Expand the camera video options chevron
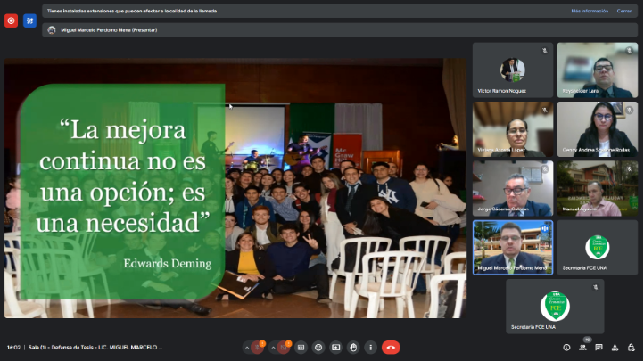 [273, 348]
